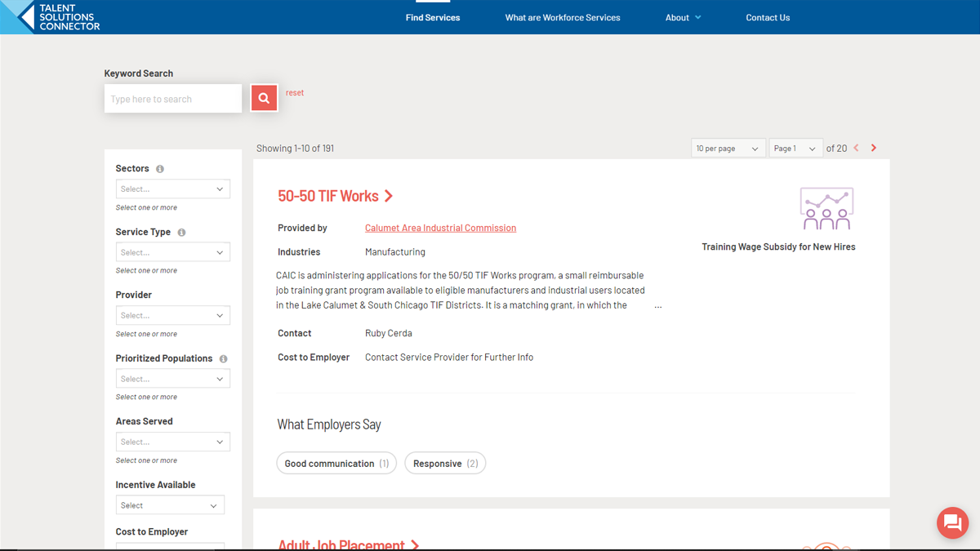
Task: Click the Service Type info icon
Action: (x=181, y=233)
